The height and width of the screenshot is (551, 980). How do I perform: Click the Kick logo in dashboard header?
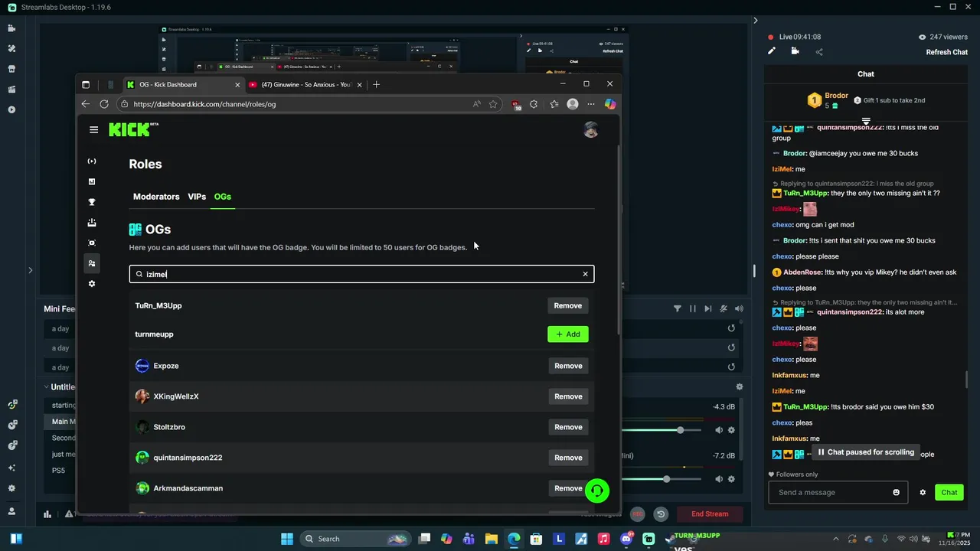(x=133, y=129)
